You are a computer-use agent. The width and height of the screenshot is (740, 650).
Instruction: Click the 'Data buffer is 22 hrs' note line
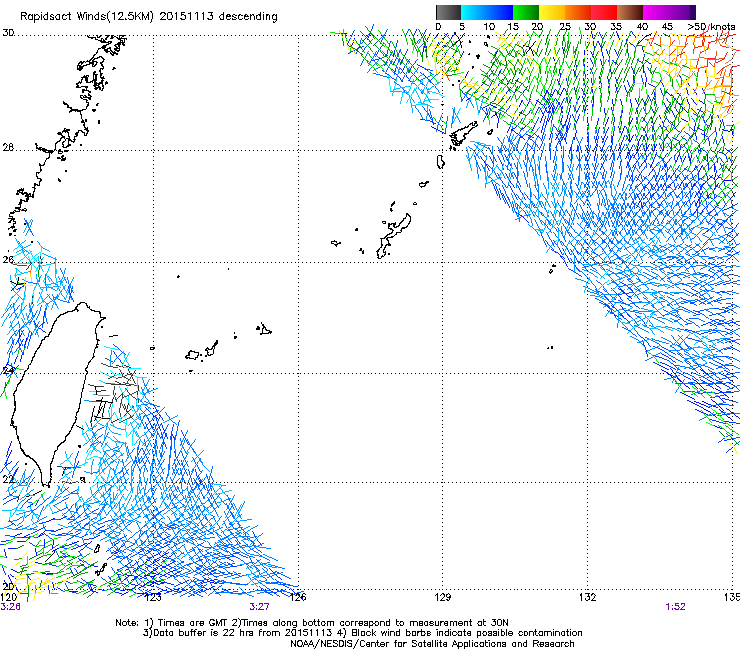pos(362,633)
